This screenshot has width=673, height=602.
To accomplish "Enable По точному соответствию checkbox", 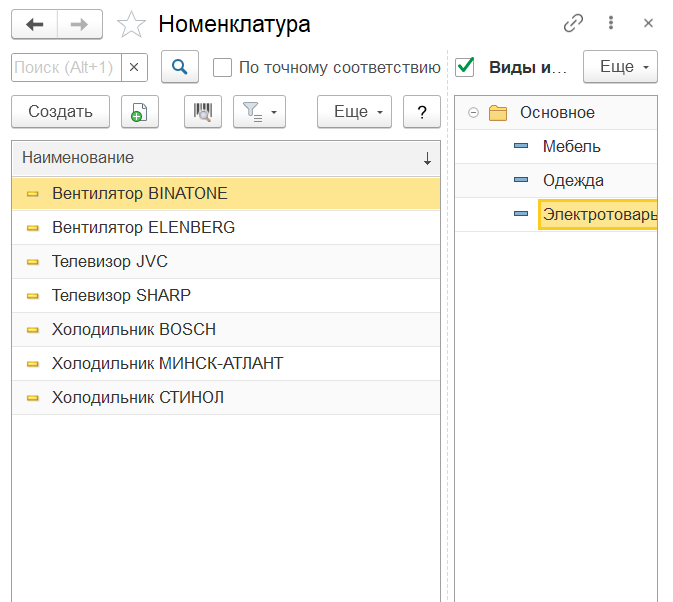I will coord(222,67).
